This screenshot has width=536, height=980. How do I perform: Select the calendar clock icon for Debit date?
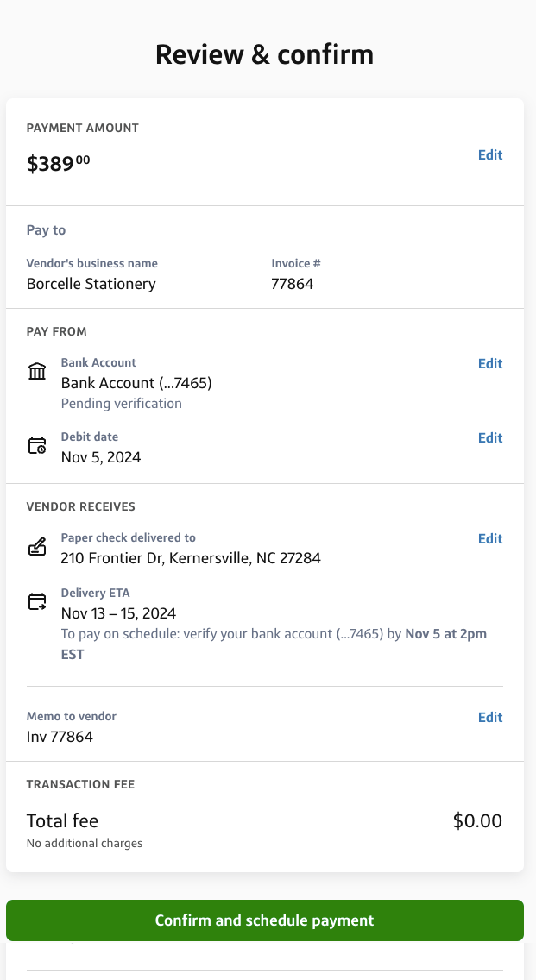pos(37,444)
